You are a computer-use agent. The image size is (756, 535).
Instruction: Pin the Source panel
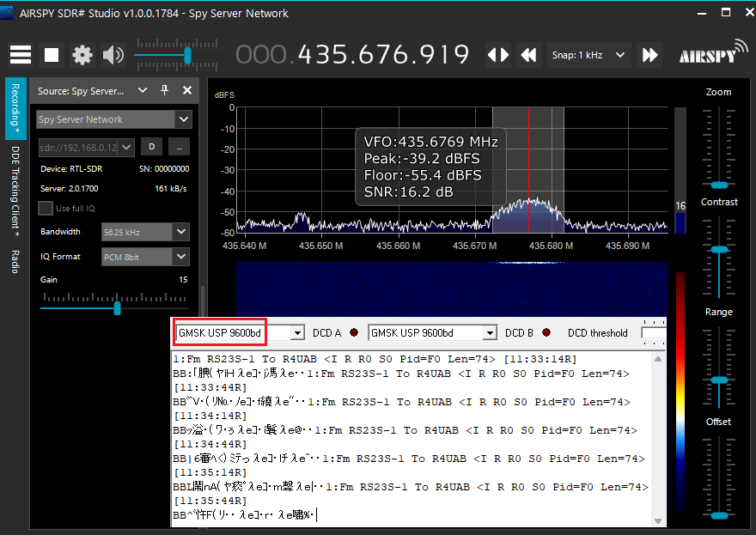point(164,90)
